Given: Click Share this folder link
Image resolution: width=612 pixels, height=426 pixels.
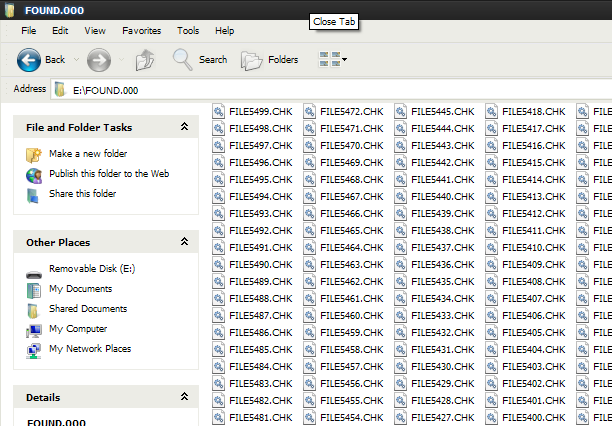Looking at the screenshot, I should click(x=82, y=193).
